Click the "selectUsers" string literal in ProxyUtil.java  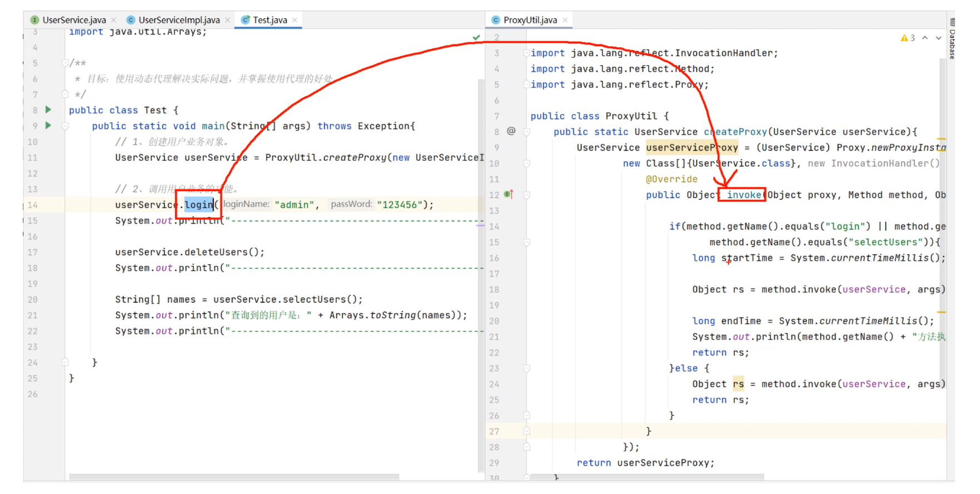coord(886,242)
